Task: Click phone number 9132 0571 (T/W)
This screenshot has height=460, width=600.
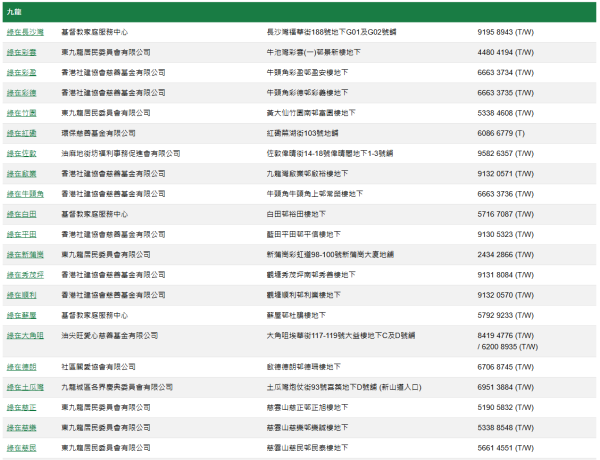Action: click(x=505, y=174)
